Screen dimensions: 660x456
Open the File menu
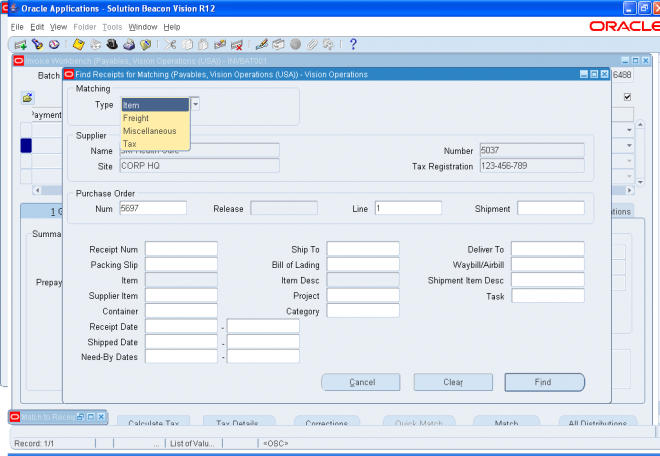point(17,27)
